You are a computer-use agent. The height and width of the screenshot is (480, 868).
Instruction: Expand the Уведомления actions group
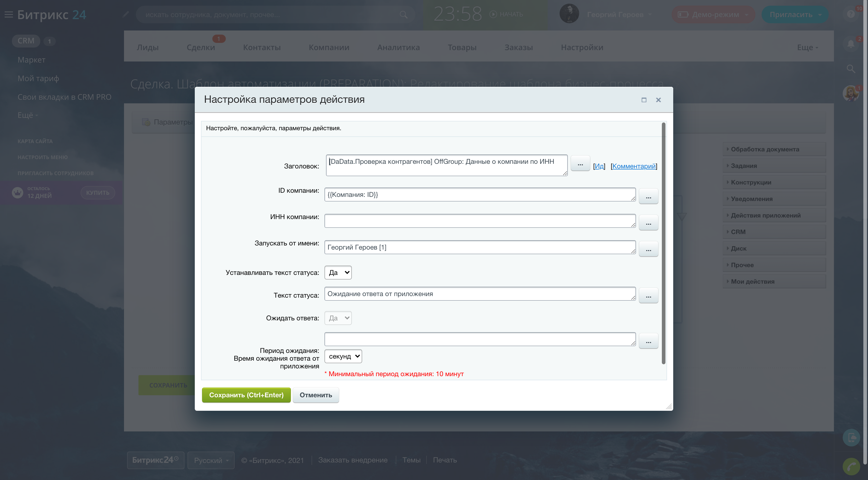[x=751, y=199]
